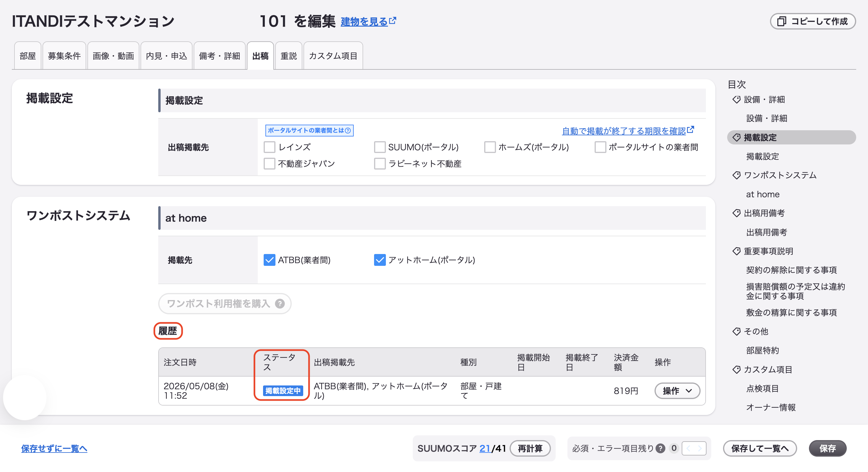Switch to the 募集条件 tab
The width and height of the screenshot is (868, 472).
click(x=64, y=56)
